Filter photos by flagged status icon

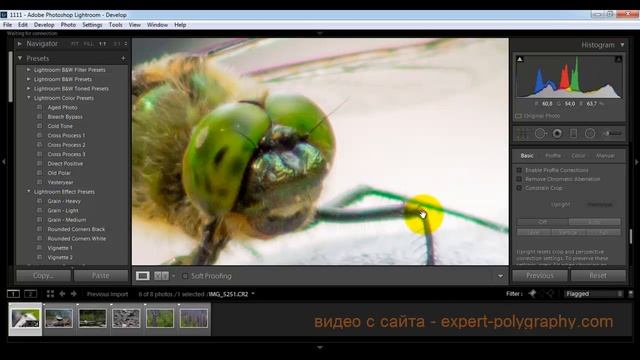click(x=532, y=293)
